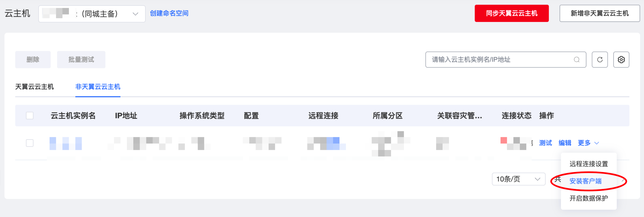Select 安装客户端 menu entry
644x217 pixels.
(585, 181)
